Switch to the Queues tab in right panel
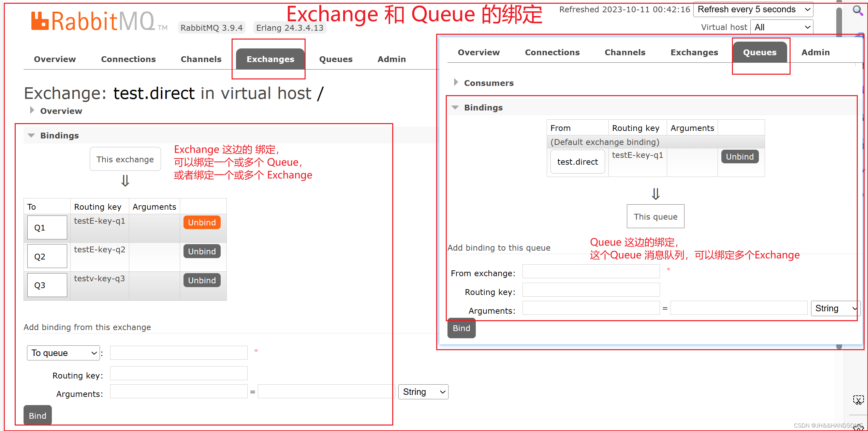The width and height of the screenshot is (868, 431). point(760,52)
